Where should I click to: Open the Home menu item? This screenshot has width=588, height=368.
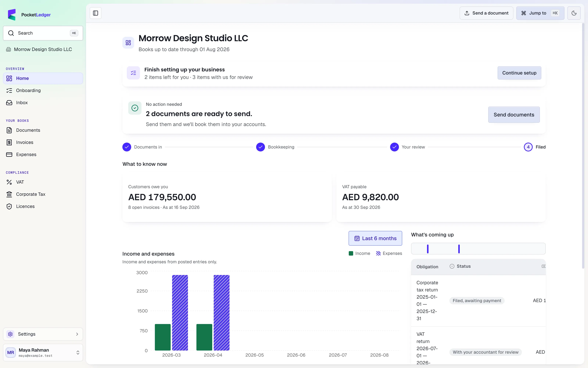tap(43, 78)
